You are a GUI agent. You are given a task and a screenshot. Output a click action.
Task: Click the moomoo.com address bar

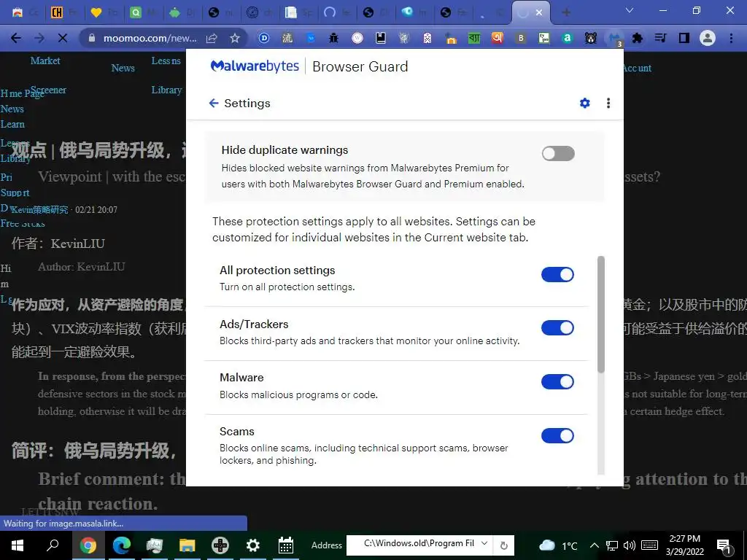pos(150,38)
